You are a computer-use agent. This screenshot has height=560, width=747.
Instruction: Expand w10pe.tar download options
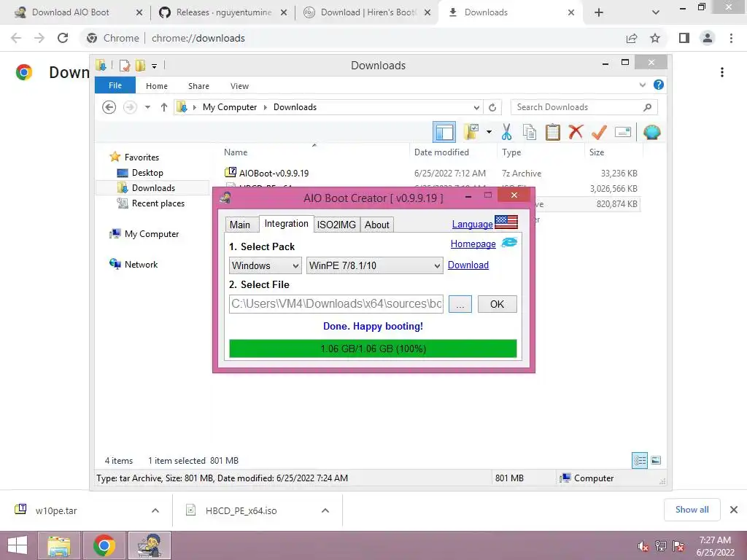click(155, 510)
